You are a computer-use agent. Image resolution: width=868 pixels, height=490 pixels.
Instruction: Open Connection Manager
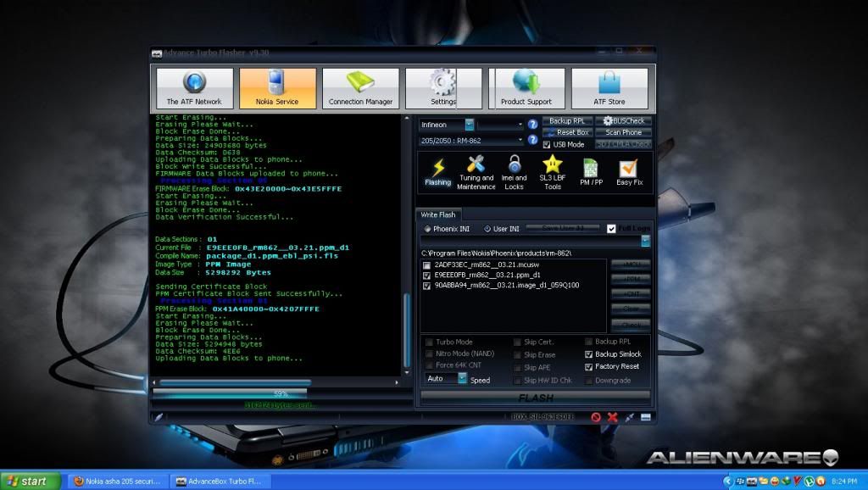(360, 88)
